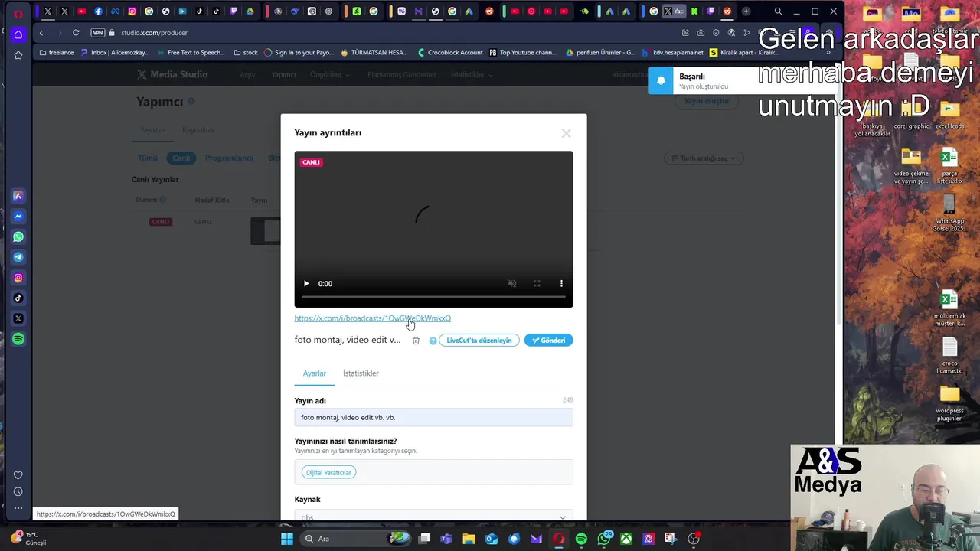Open Microsoft Teams from taskbar

point(446,539)
